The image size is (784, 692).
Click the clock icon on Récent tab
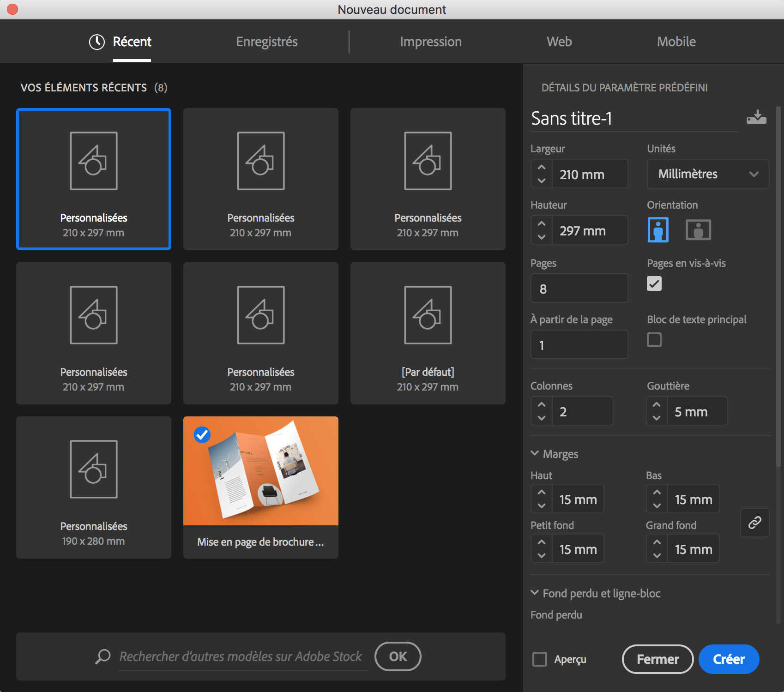click(x=97, y=42)
